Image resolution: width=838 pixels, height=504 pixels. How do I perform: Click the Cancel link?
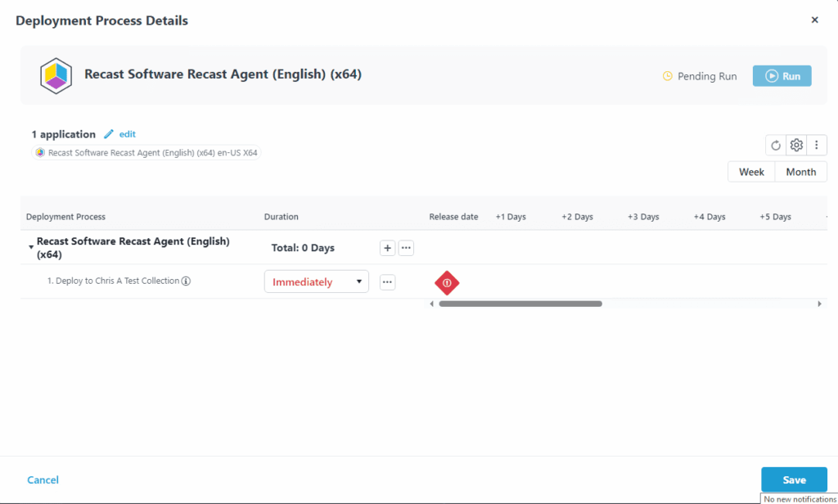pyautogui.click(x=43, y=480)
